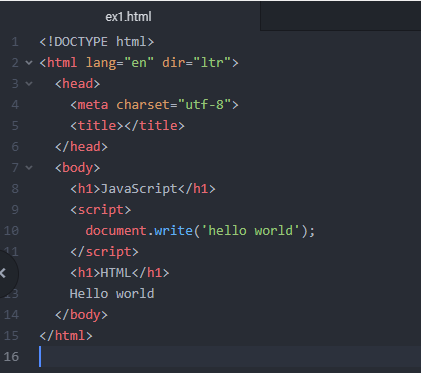Collapse the head tag fold arrow
The height and width of the screenshot is (373, 421).
(x=29, y=84)
